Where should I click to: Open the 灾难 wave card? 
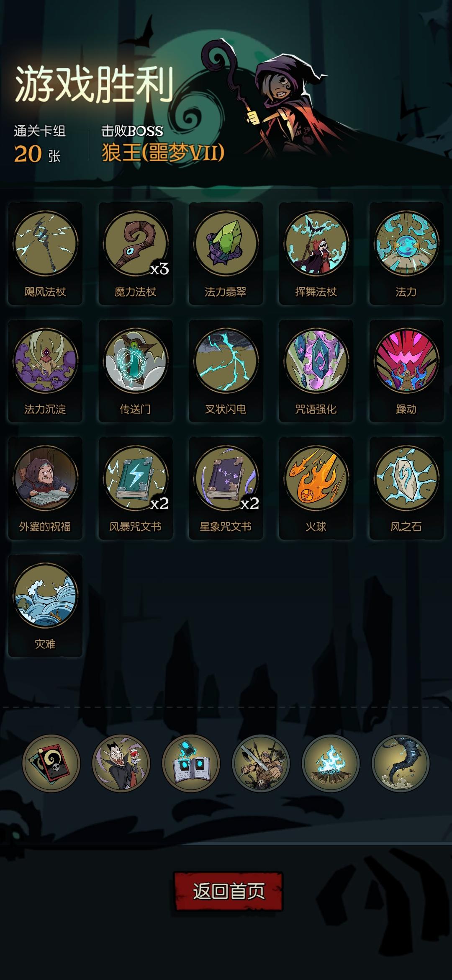click(45, 605)
